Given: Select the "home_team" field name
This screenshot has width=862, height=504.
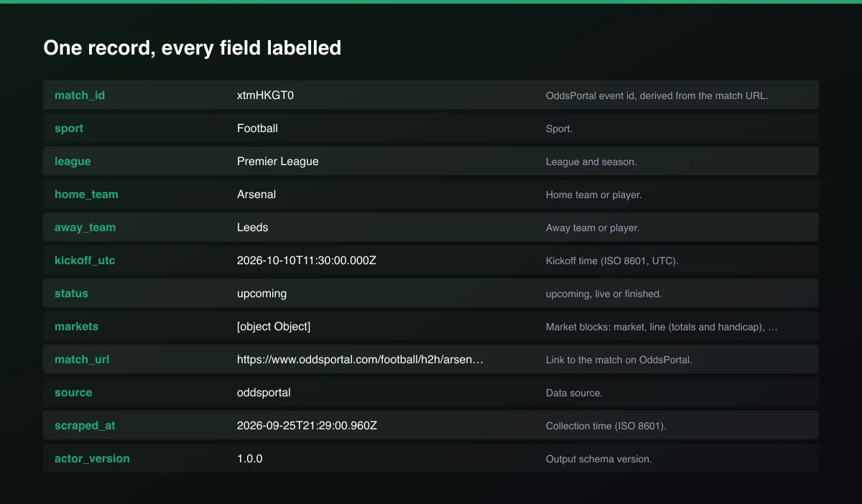Looking at the screenshot, I should [86, 195].
